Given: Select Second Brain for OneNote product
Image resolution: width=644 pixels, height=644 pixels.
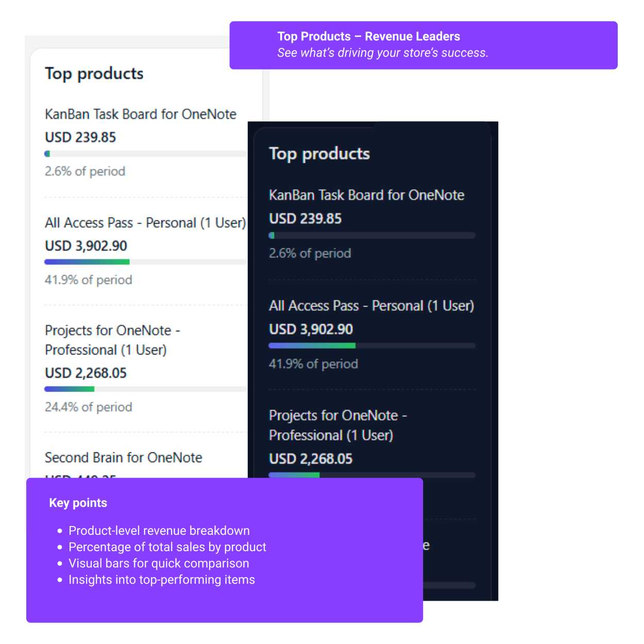Looking at the screenshot, I should [124, 457].
